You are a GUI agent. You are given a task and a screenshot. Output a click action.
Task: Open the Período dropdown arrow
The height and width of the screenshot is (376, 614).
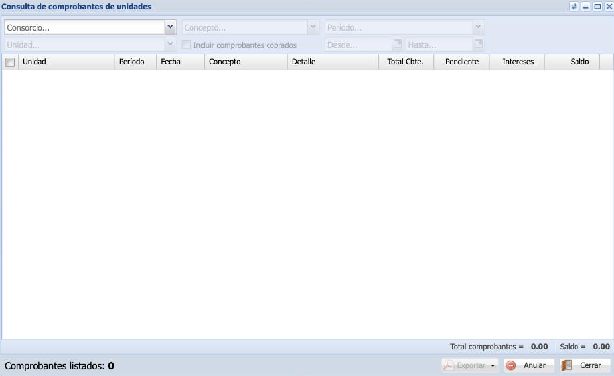tap(478, 27)
